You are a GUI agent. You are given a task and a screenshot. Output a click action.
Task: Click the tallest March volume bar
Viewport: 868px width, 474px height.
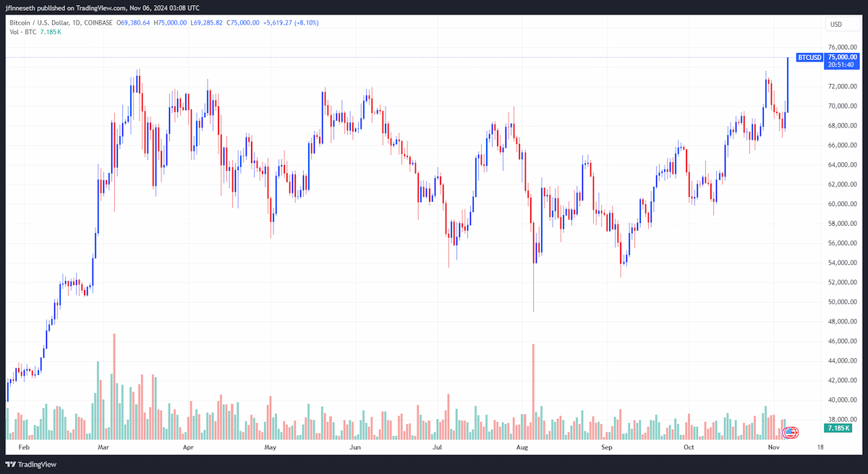click(x=114, y=387)
